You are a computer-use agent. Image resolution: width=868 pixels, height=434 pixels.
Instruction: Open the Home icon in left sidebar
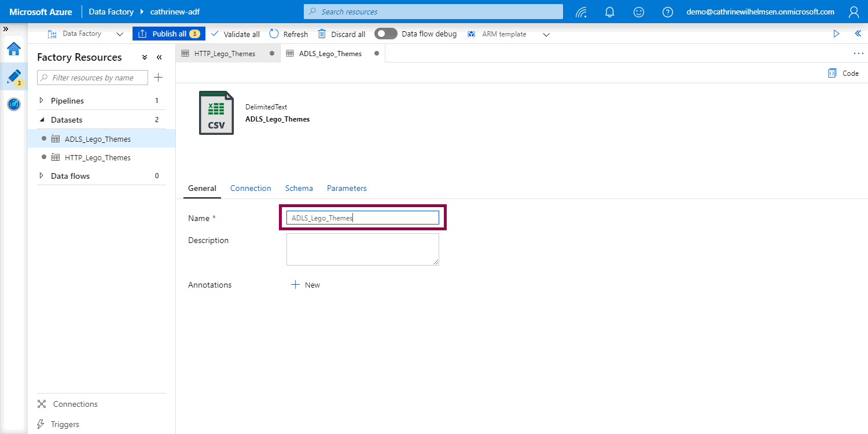tap(14, 49)
